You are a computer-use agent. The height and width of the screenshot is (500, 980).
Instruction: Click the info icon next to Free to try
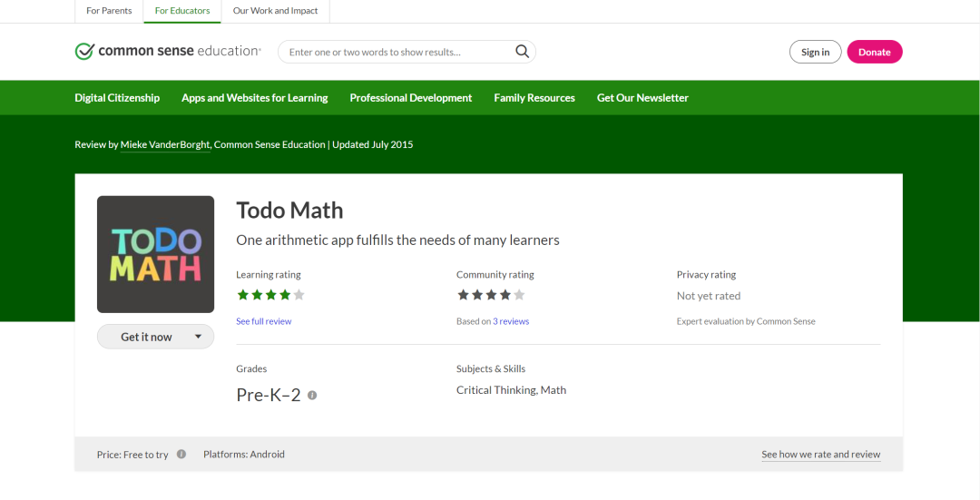click(181, 455)
